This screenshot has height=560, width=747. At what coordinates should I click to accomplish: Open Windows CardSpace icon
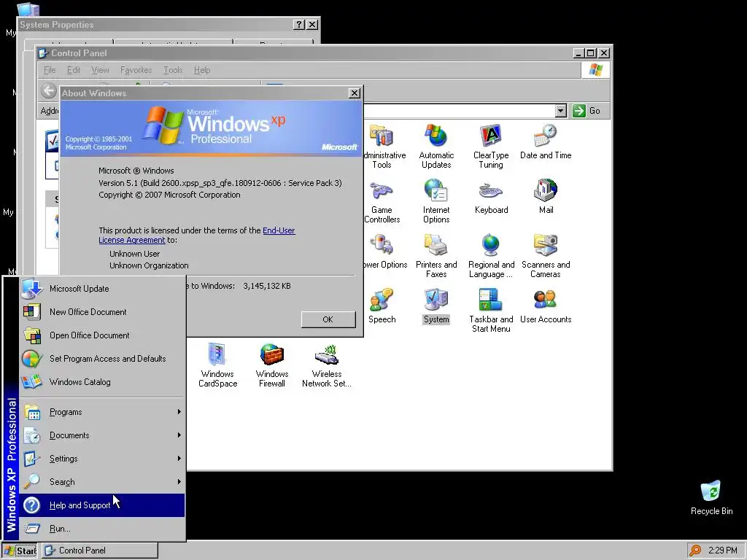point(217,365)
